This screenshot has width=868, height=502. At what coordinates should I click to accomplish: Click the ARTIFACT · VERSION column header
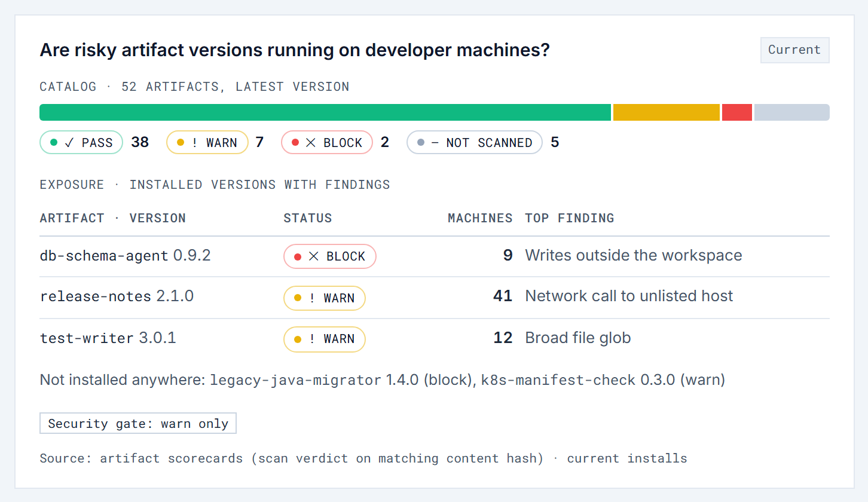tap(113, 218)
